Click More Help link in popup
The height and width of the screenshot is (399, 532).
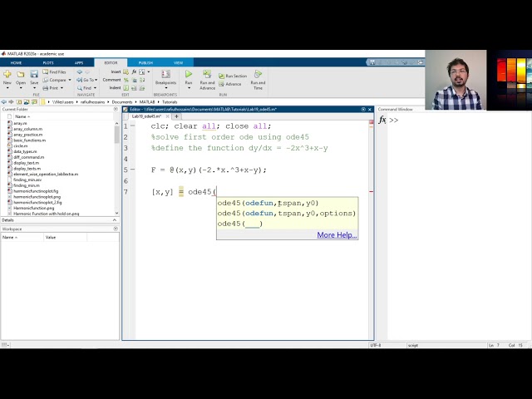coord(337,234)
